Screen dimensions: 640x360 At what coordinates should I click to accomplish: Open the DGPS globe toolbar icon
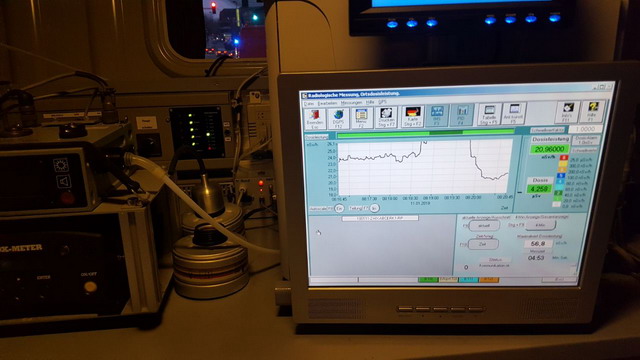tap(338, 118)
